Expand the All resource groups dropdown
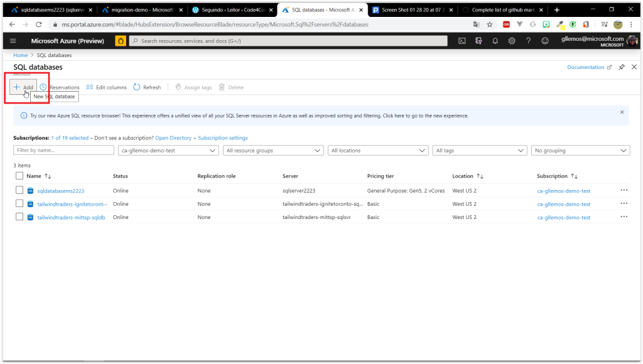 tap(273, 151)
